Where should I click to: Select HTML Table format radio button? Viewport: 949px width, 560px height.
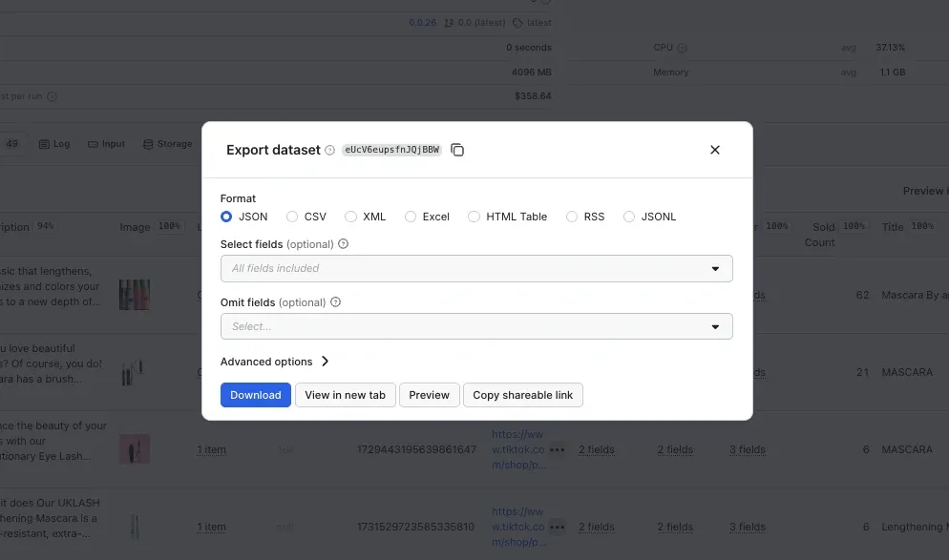click(474, 217)
